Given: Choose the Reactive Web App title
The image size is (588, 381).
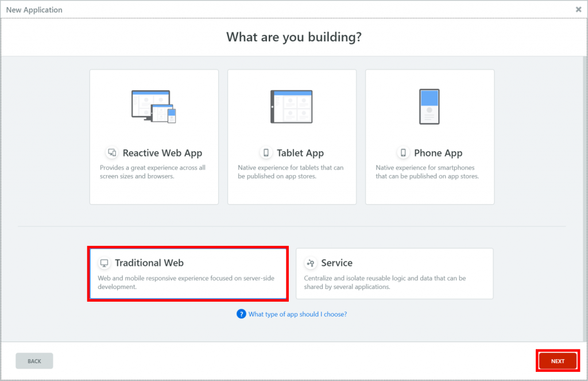Looking at the screenshot, I should [162, 153].
